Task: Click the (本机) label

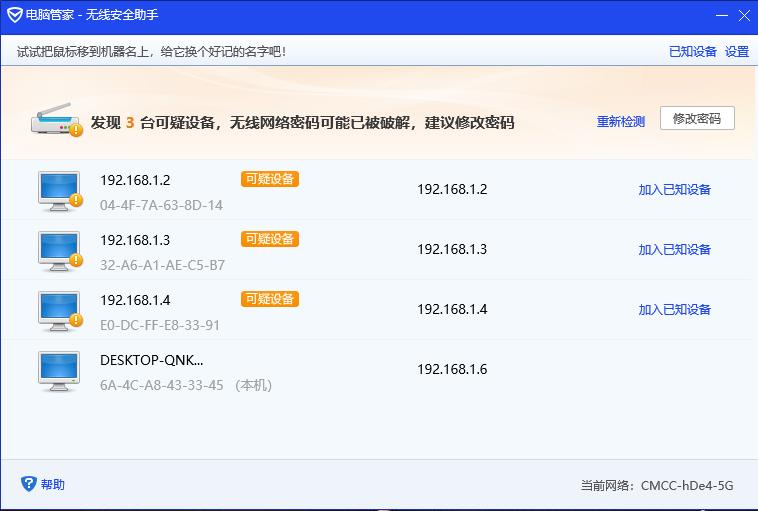Action: [253, 385]
